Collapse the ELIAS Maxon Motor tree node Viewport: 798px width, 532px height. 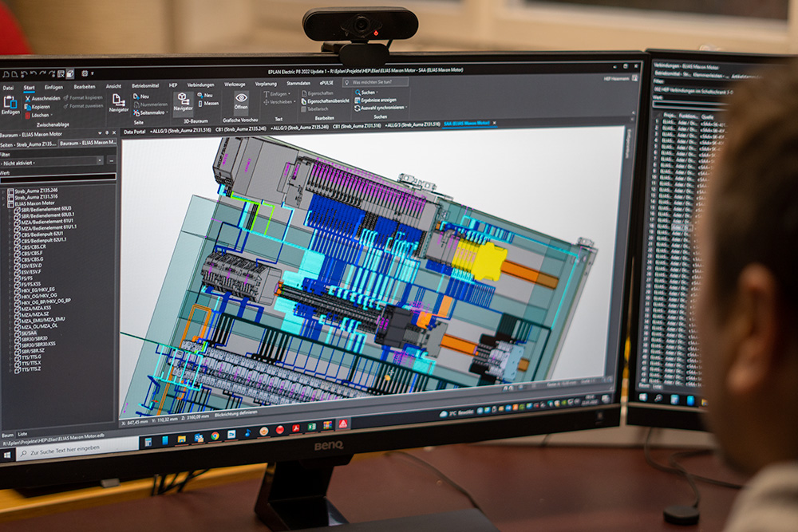tap(5, 204)
